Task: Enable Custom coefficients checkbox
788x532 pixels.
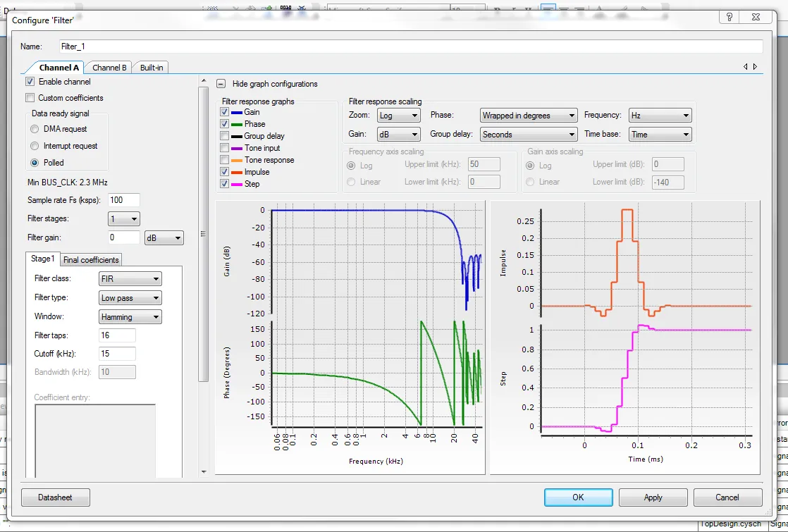Action: click(x=30, y=98)
